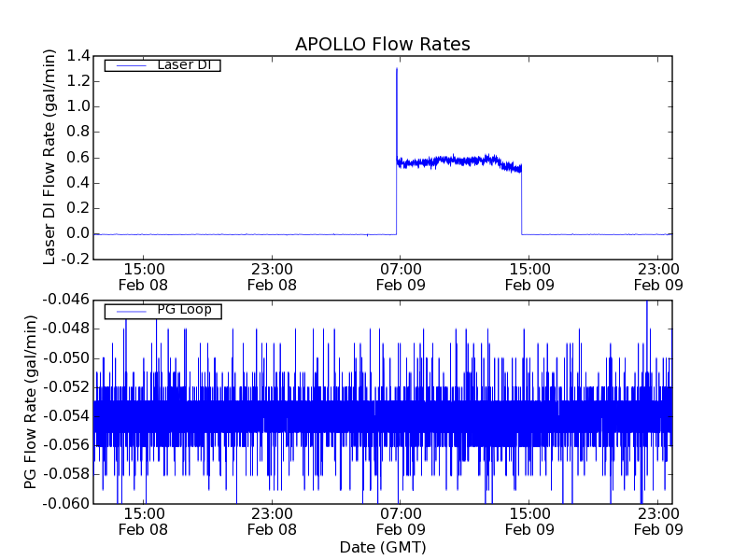Viewport: 747px width, 560px height.
Task: Select the PG Loop legend entry
Action: coord(162,311)
